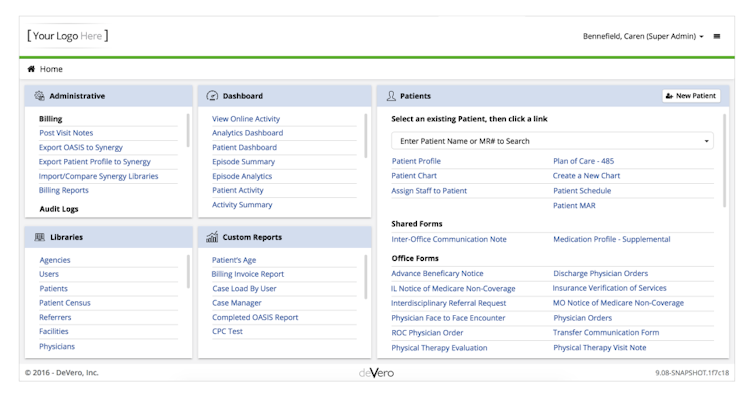The width and height of the screenshot is (750, 405).
Task: Open the hamburger menu icon
Action: click(x=716, y=36)
